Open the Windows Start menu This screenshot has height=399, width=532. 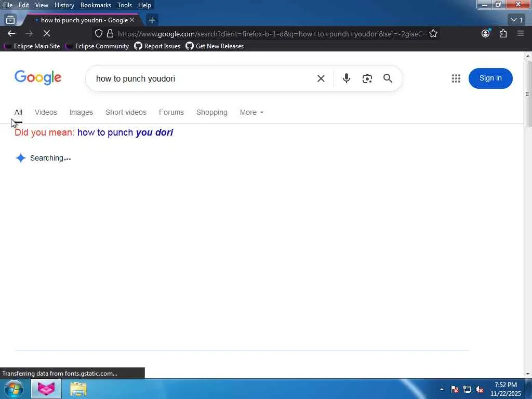(x=14, y=389)
